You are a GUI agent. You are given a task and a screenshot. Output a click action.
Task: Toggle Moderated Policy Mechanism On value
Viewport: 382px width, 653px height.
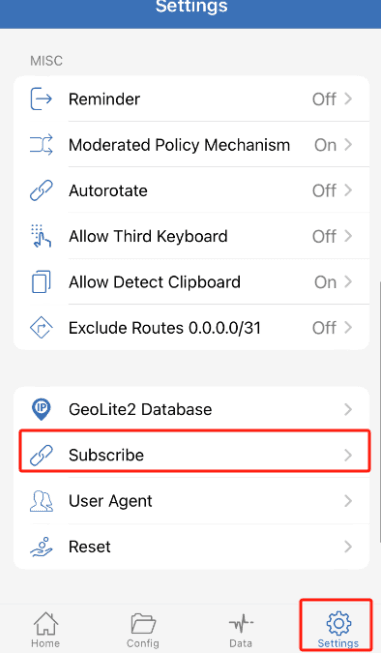325,145
